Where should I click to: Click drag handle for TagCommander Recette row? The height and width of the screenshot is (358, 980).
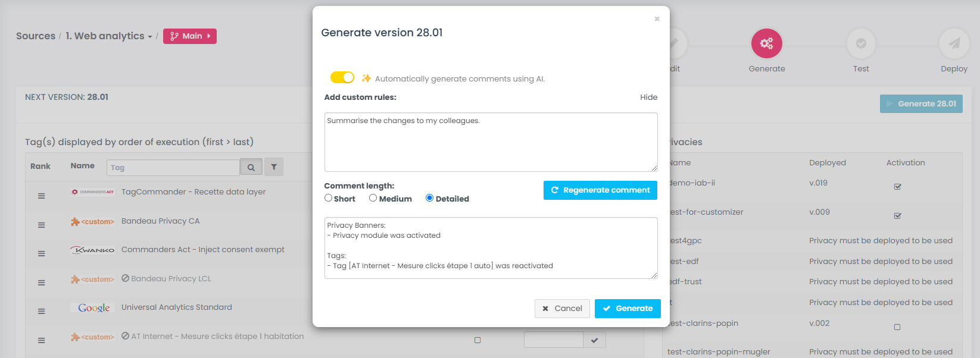[x=42, y=196]
